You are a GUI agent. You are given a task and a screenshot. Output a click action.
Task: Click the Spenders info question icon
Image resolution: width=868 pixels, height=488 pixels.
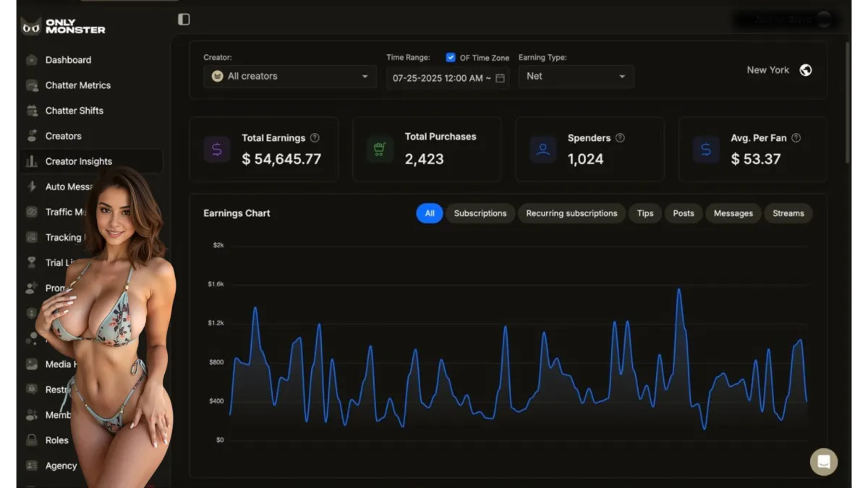tap(620, 137)
